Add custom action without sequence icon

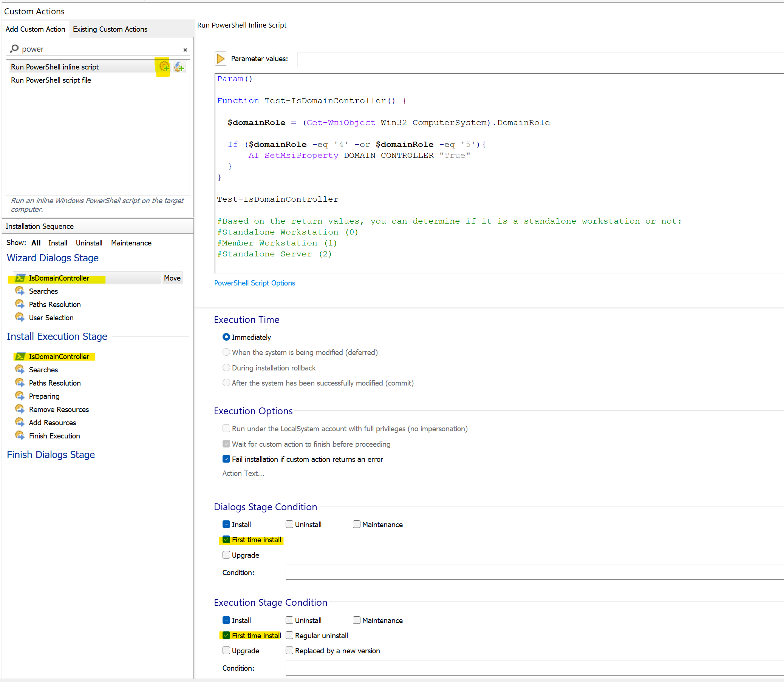pyautogui.click(x=179, y=67)
